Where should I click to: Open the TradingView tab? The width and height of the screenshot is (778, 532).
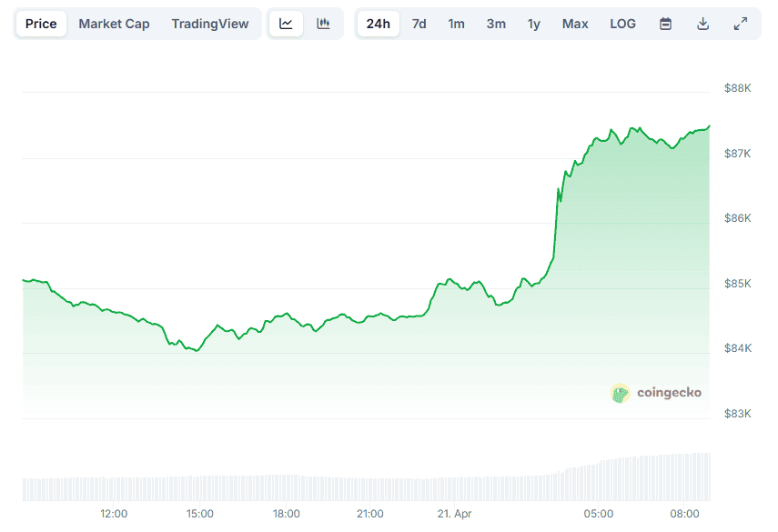tap(210, 24)
